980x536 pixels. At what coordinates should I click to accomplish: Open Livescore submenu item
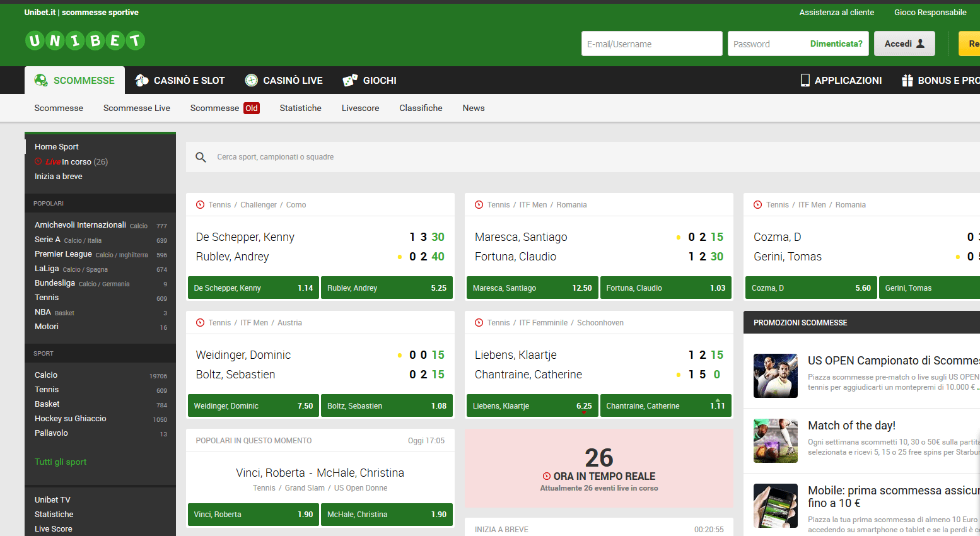click(x=361, y=108)
